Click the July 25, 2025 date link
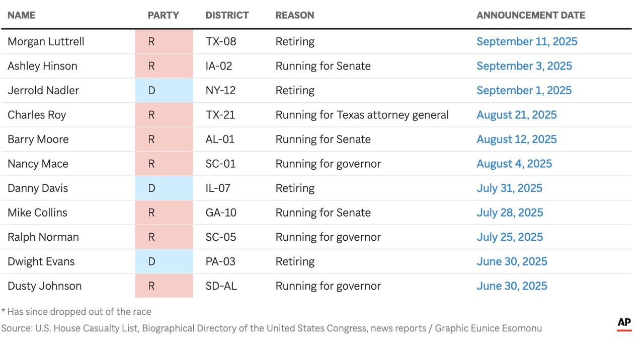 pyautogui.click(x=510, y=237)
